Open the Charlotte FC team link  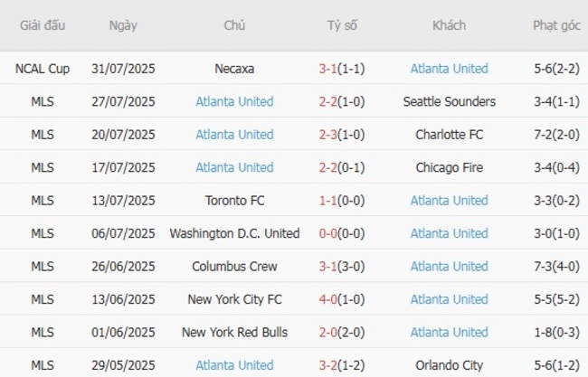(449, 135)
